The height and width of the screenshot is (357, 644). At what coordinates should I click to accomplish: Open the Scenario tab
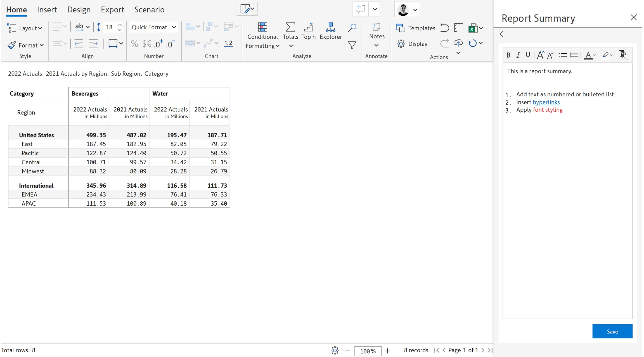[x=149, y=9]
